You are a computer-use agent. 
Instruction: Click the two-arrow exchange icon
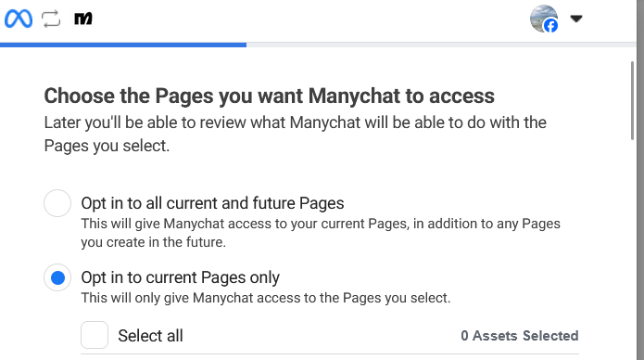pyautogui.click(x=51, y=19)
